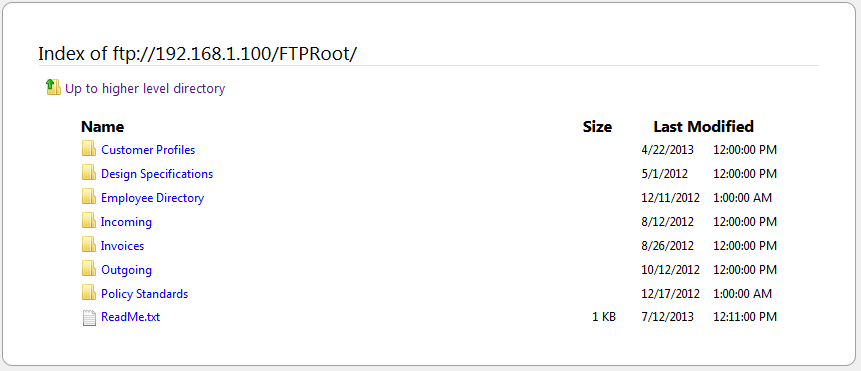
Task: Click the Employee Directory folder icon
Action: click(89, 196)
